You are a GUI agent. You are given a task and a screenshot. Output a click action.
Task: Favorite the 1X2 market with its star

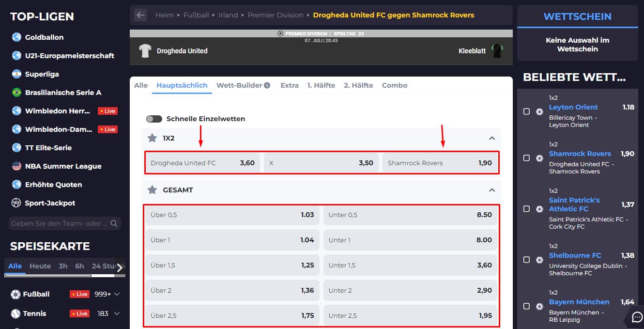click(152, 138)
